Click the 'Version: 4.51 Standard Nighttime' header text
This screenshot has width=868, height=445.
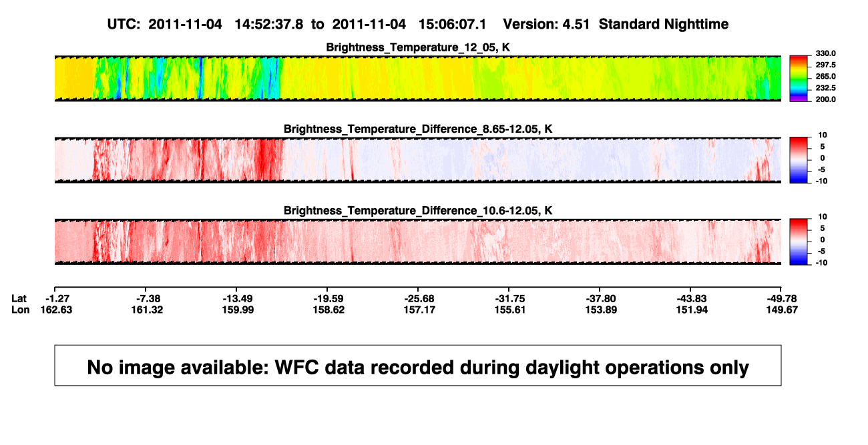(x=616, y=25)
